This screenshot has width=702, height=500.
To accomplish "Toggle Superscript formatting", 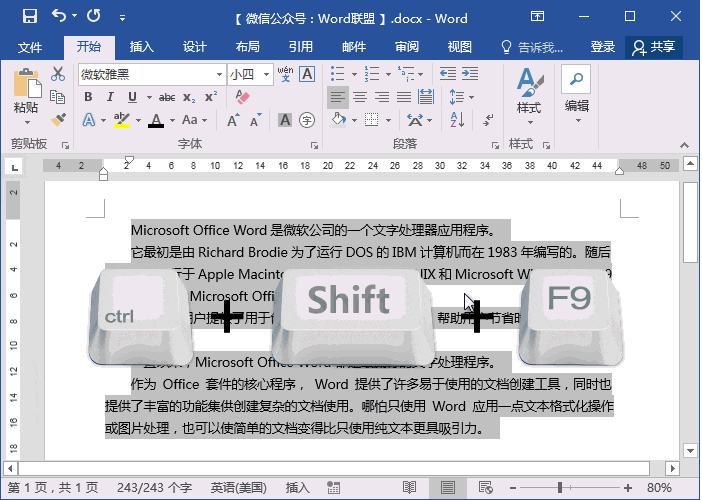I will 211,97.
